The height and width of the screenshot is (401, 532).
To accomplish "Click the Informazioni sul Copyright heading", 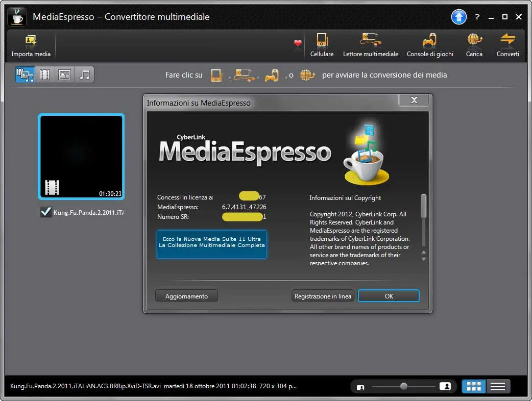I will click(345, 197).
